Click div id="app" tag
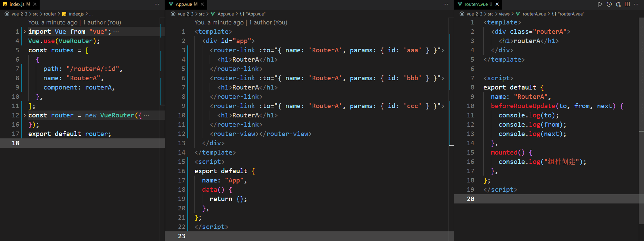The height and width of the screenshot is (241, 644). 229,41
